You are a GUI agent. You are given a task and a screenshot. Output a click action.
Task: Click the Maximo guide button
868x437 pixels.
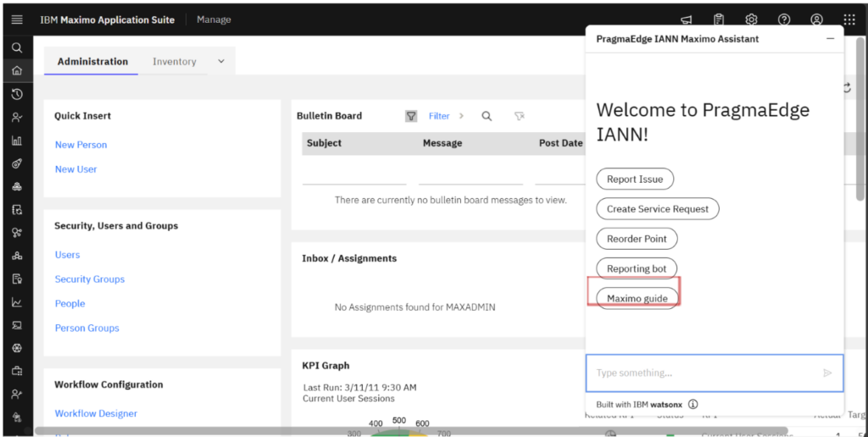coord(637,299)
